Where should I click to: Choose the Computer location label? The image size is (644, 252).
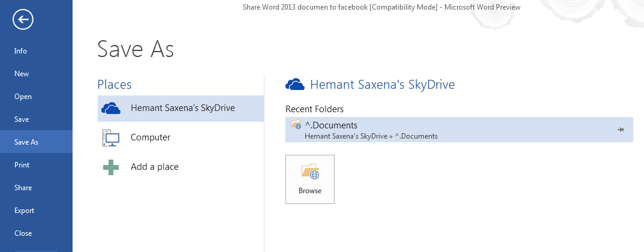point(151,137)
